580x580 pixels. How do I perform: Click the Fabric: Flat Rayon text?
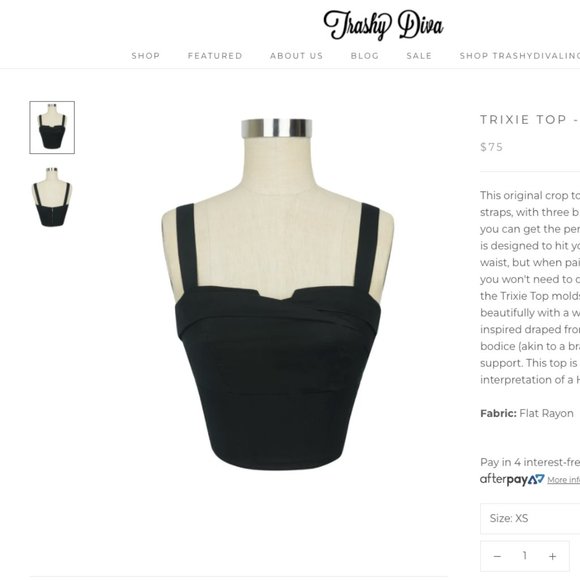(527, 413)
